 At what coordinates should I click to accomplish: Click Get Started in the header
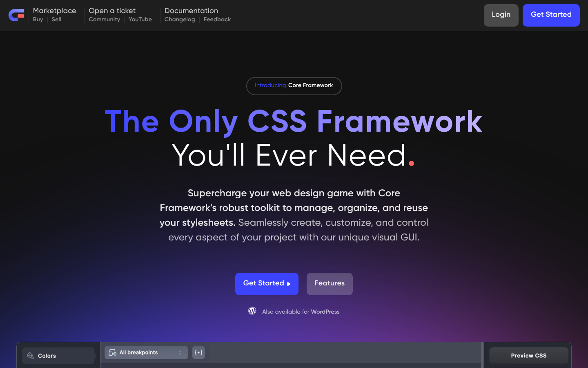(551, 15)
